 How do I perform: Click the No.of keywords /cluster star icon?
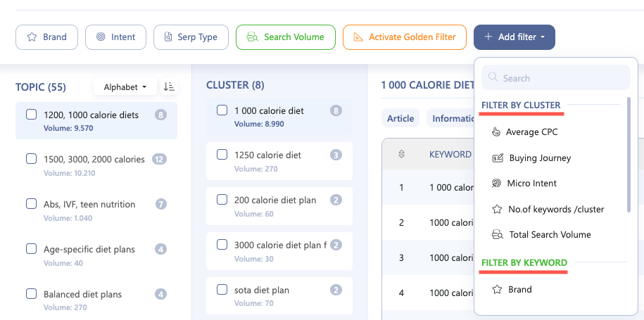tap(496, 209)
